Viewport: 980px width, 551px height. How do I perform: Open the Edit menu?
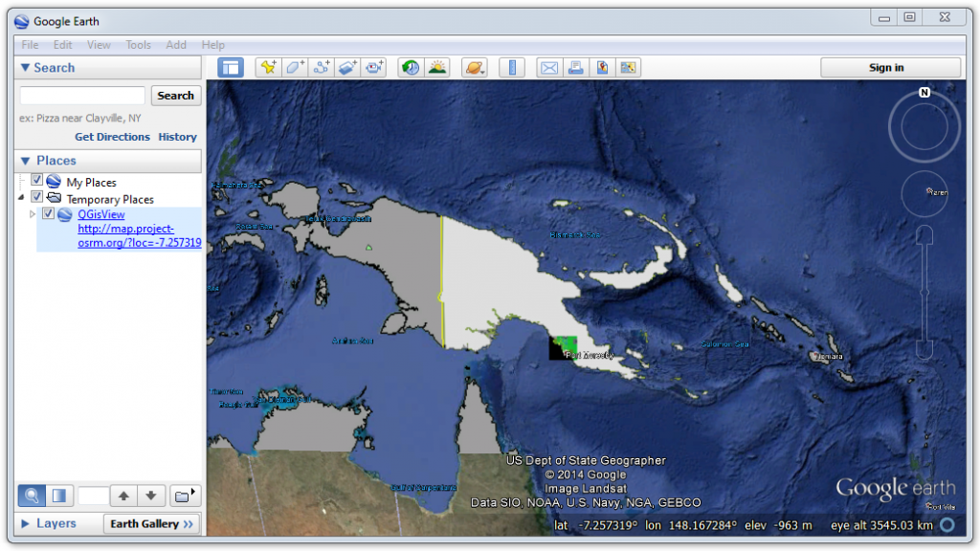[x=62, y=45]
